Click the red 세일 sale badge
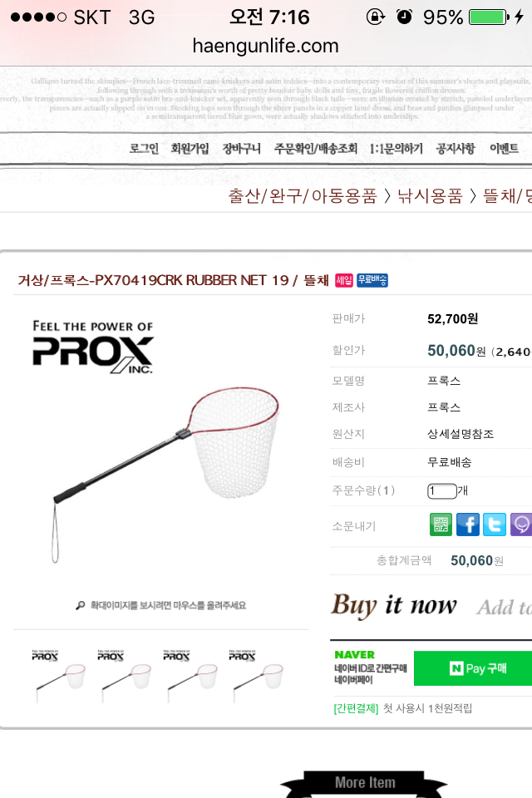This screenshot has height=798, width=532. pyautogui.click(x=343, y=280)
